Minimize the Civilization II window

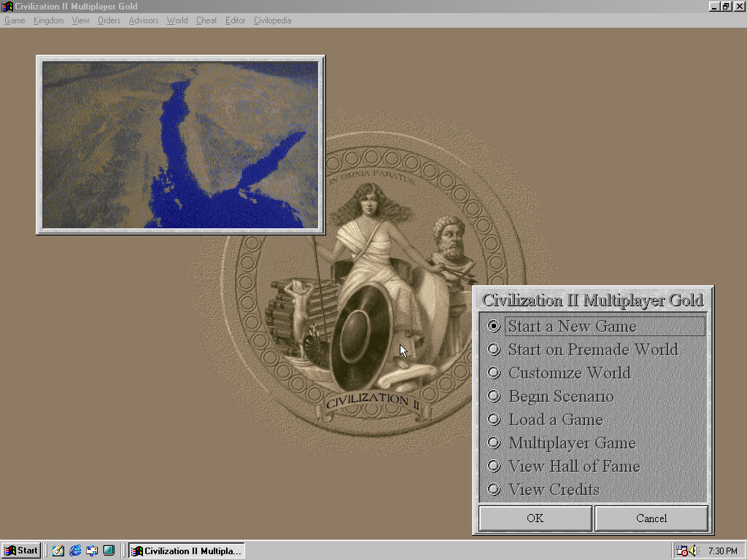click(714, 6)
